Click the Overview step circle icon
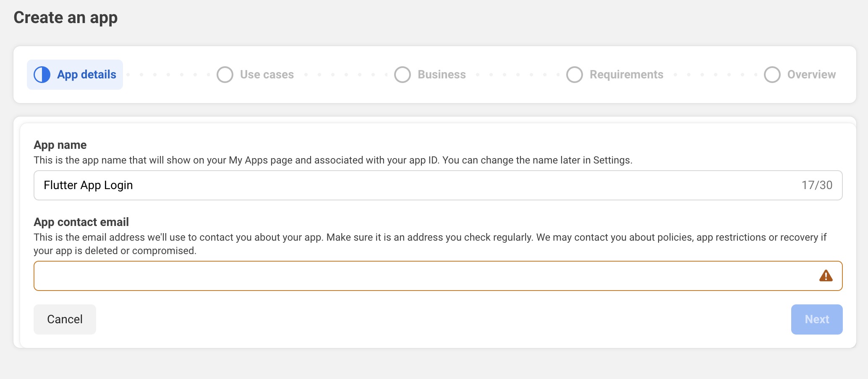This screenshot has width=868, height=379. pyautogui.click(x=772, y=75)
